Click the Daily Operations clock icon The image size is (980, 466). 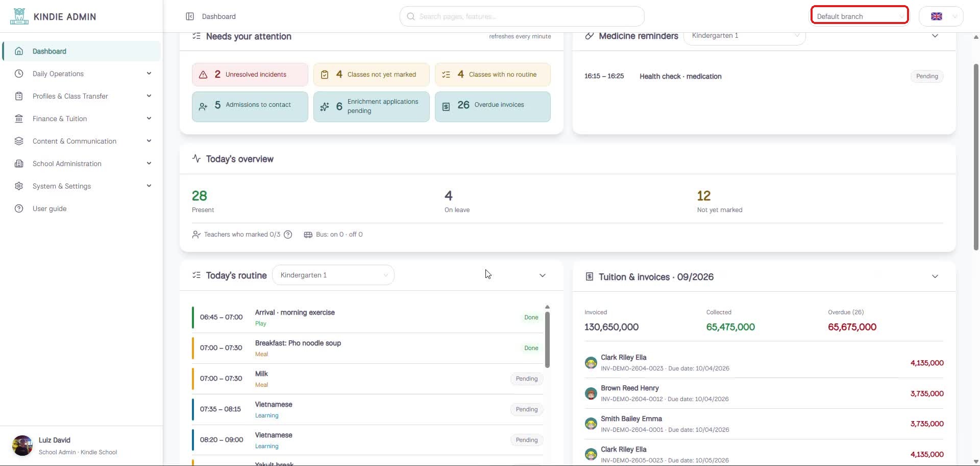(19, 74)
